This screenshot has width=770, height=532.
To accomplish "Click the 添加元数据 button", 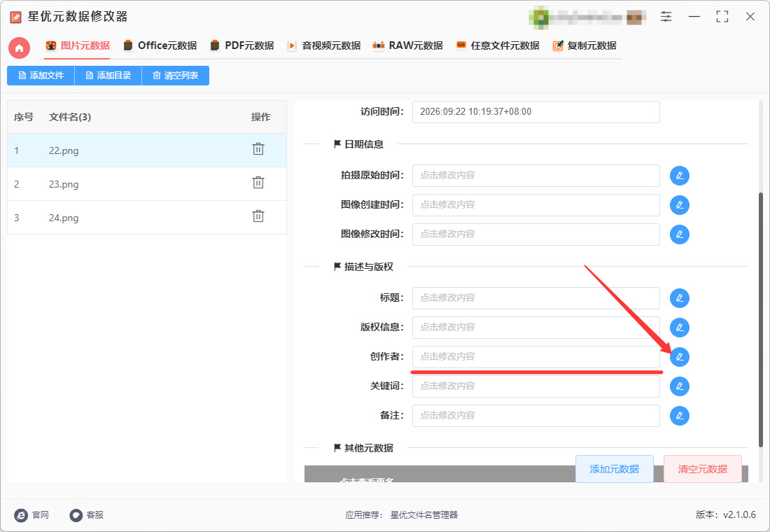I will tap(615, 469).
